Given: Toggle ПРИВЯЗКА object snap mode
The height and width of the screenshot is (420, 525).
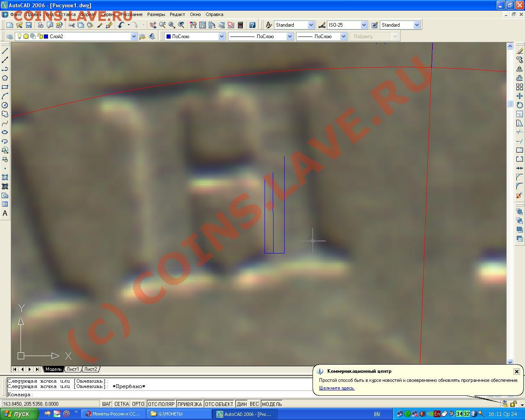Looking at the screenshot, I should point(190,404).
